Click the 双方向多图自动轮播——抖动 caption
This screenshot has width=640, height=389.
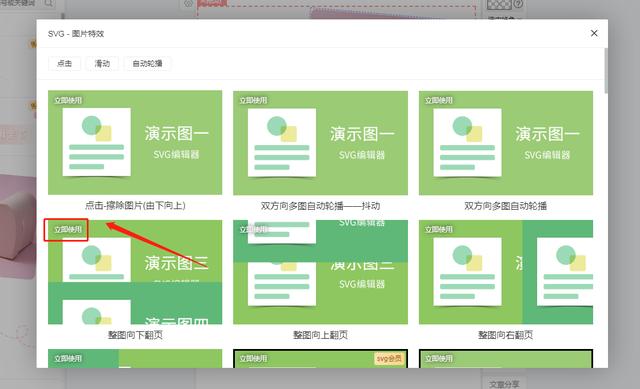[320, 206]
